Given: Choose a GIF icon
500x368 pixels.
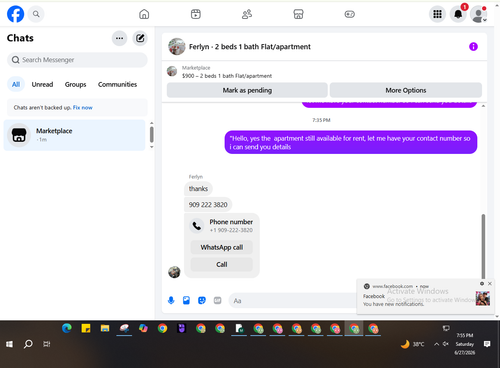Looking at the screenshot, I should (x=217, y=300).
